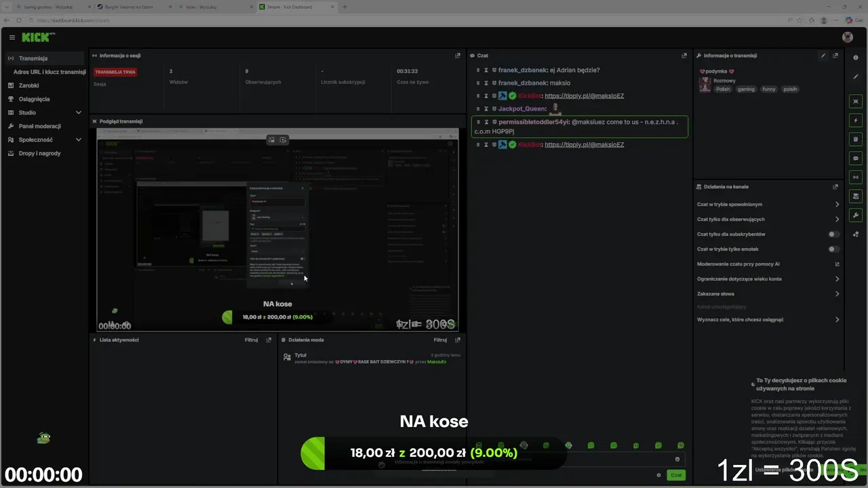
Task: Open Czat w trybie spowolnionym options
Action: tap(768, 204)
